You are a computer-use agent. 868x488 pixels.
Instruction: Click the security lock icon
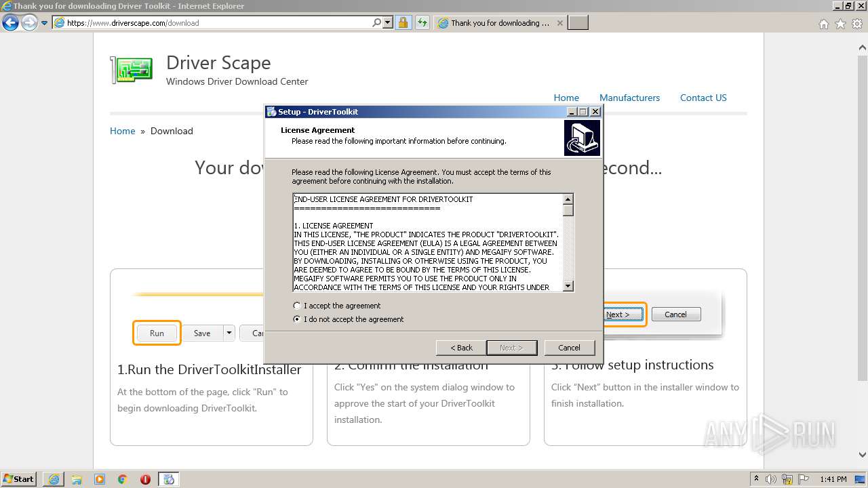pos(403,22)
